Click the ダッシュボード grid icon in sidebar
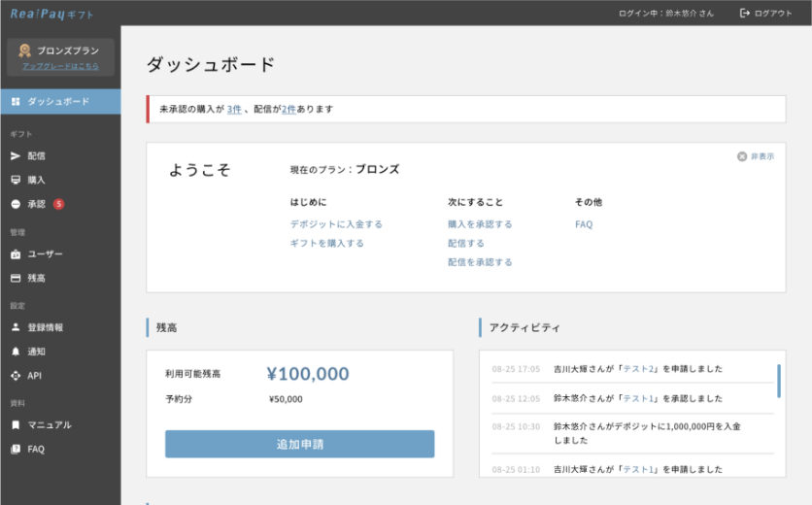This screenshot has height=505, width=812. click(x=16, y=102)
